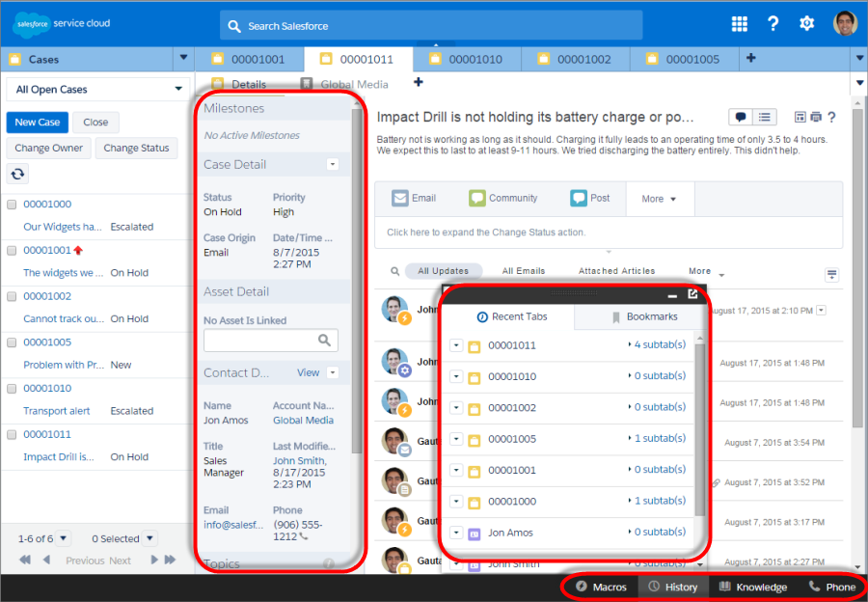
Task: Open the Global Media subtab
Action: tap(344, 84)
